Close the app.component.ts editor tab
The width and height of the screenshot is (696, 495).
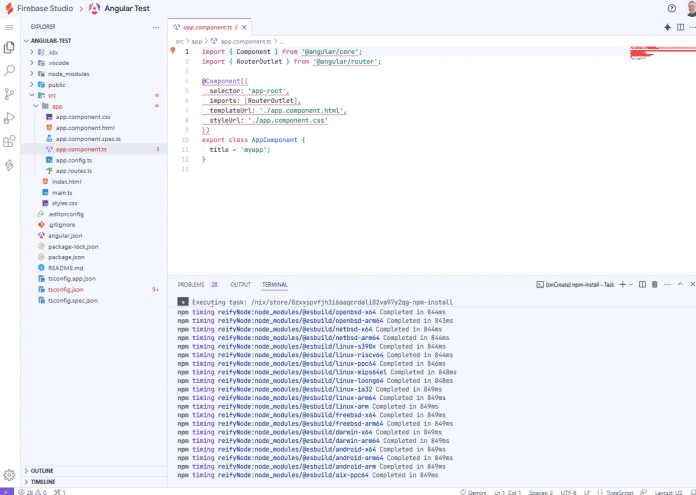point(244,27)
